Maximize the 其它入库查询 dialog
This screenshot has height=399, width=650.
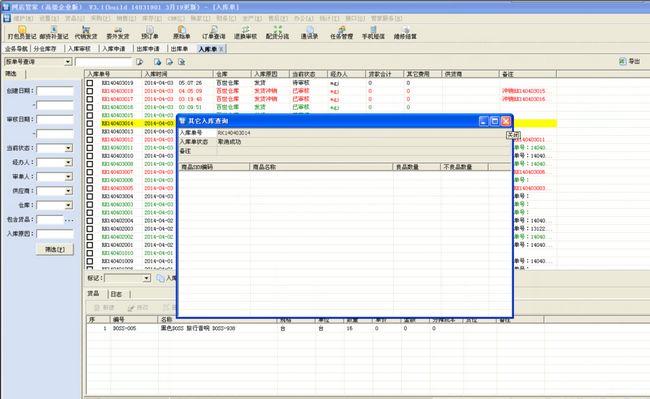[x=495, y=121]
